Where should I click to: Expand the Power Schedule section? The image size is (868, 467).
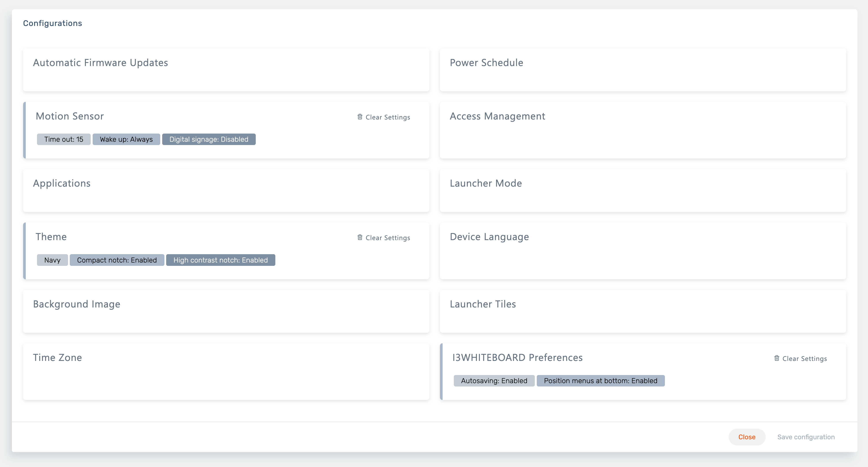[x=643, y=70]
